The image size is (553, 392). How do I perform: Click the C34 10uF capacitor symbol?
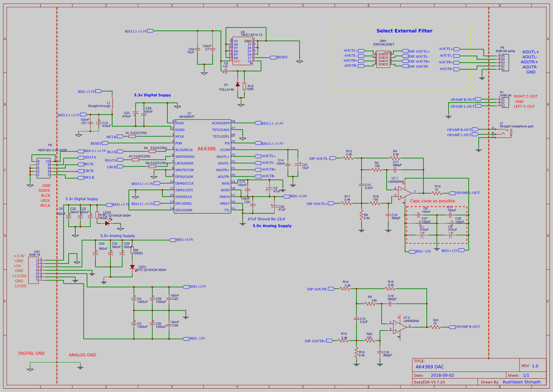tap(197, 49)
